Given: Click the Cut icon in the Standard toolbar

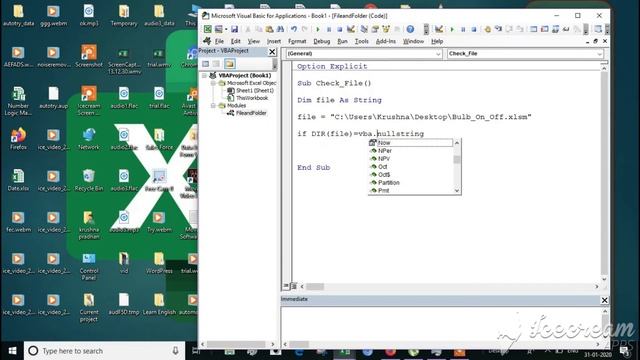Looking at the screenshot, I should [x=248, y=29].
